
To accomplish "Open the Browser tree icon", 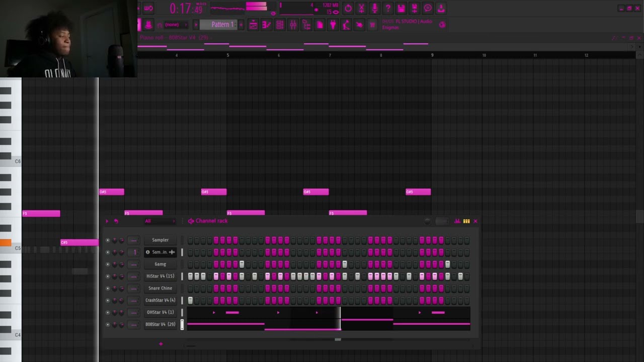I will (306, 25).
